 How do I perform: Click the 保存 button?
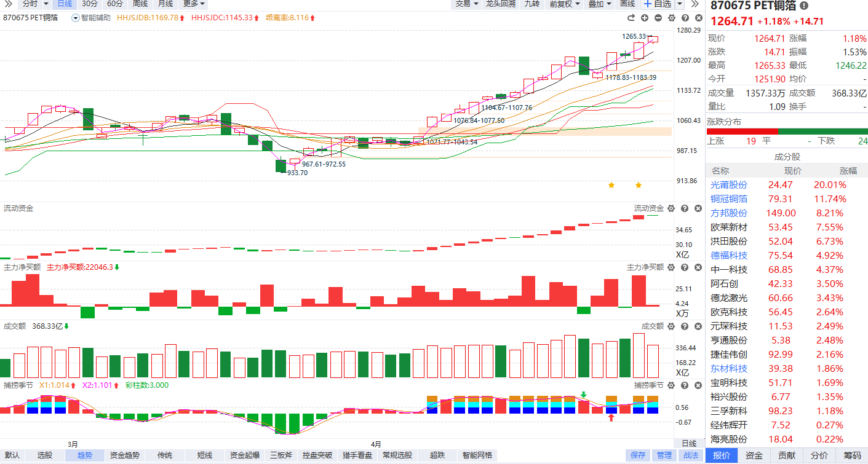pos(638,455)
